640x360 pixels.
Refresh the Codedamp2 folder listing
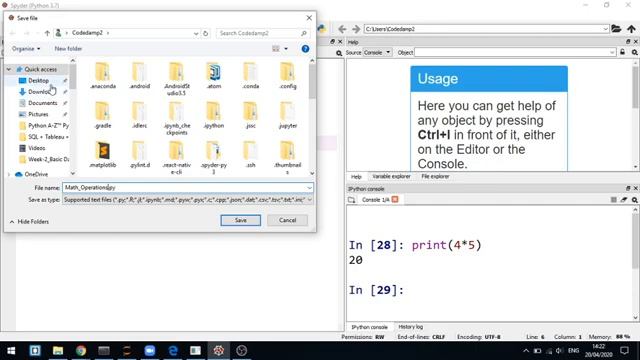(x=206, y=33)
